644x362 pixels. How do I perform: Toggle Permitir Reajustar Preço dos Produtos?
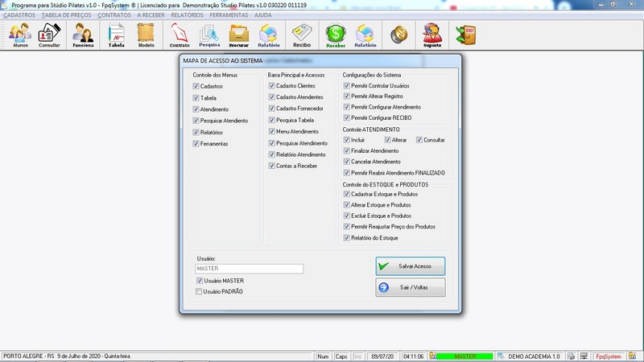pyautogui.click(x=347, y=227)
